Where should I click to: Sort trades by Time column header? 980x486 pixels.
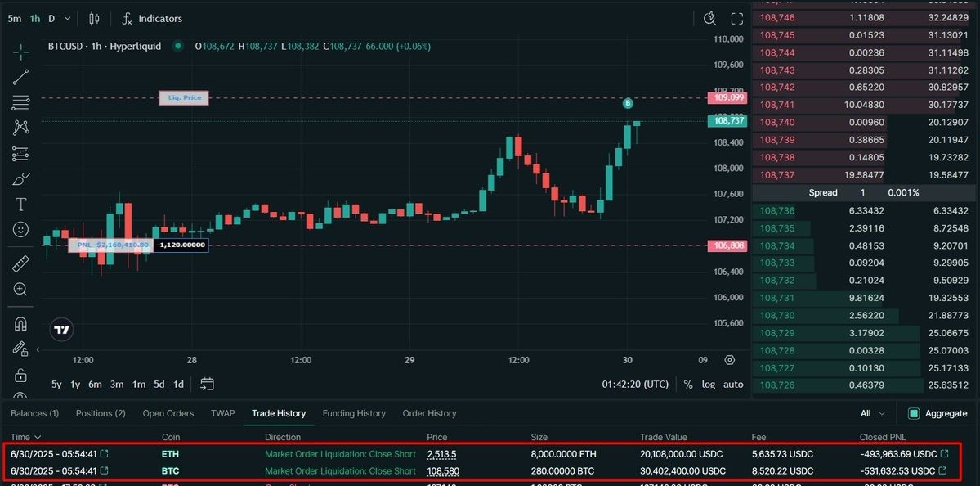pyautogui.click(x=25, y=437)
